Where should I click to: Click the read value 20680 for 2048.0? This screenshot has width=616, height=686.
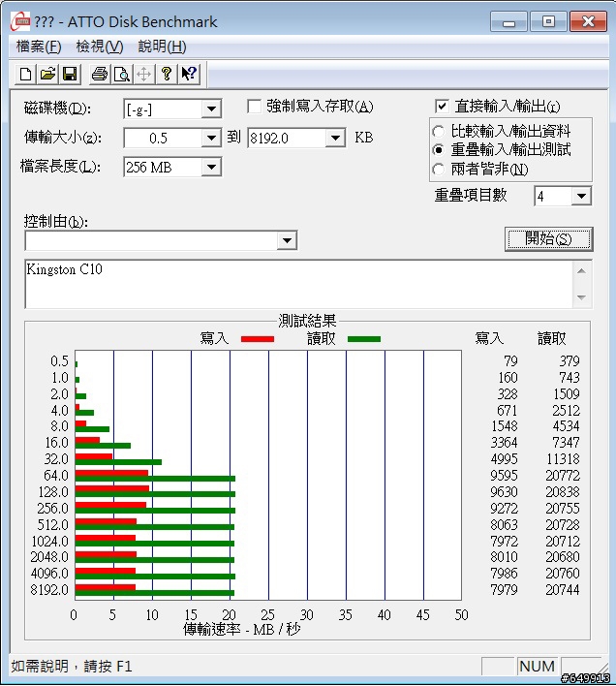[563, 557]
